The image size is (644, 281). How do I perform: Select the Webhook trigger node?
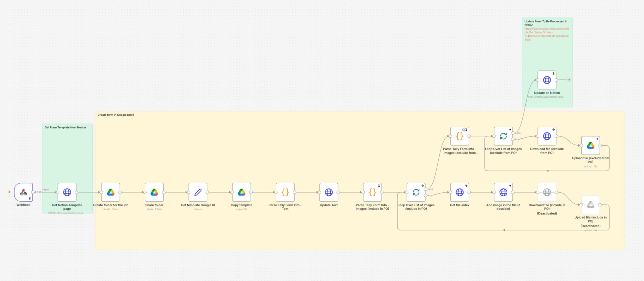(x=23, y=192)
